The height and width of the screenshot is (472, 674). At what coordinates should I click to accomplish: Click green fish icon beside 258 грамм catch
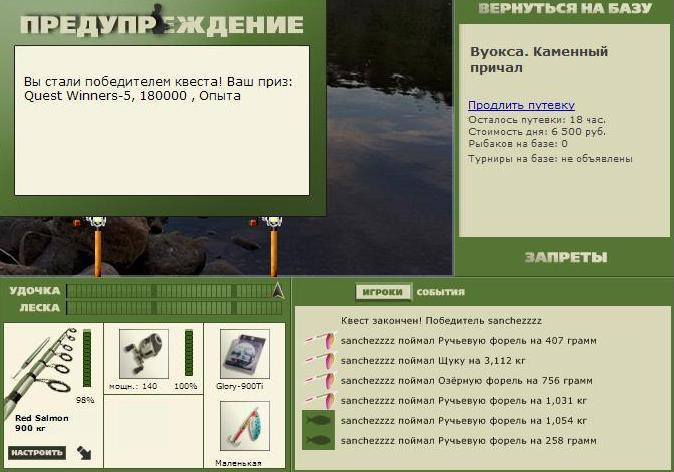click(319, 440)
